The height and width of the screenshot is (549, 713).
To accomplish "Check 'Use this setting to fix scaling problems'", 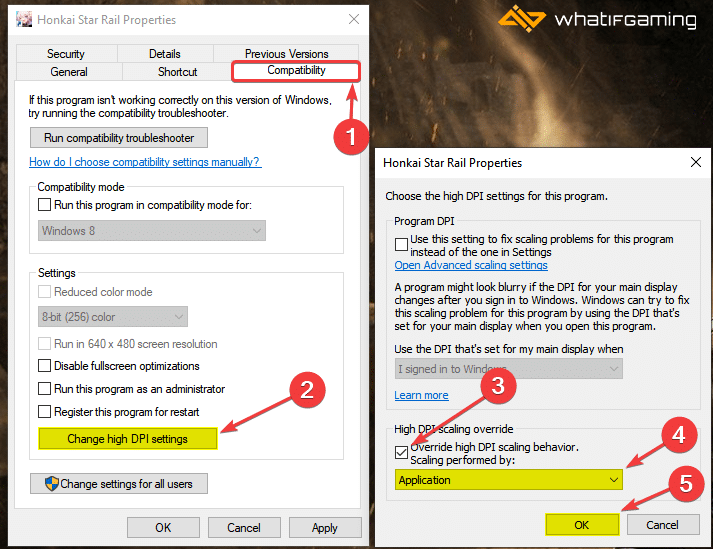I will [x=401, y=244].
